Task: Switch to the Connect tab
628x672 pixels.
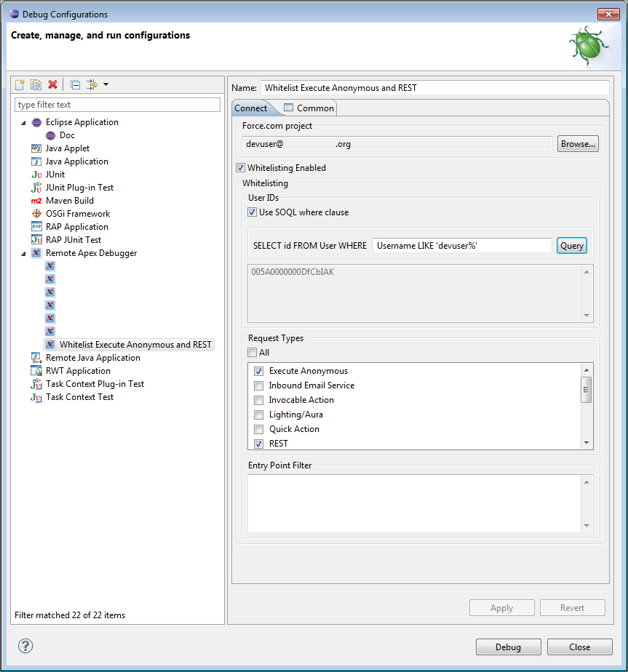Action: pyautogui.click(x=251, y=108)
